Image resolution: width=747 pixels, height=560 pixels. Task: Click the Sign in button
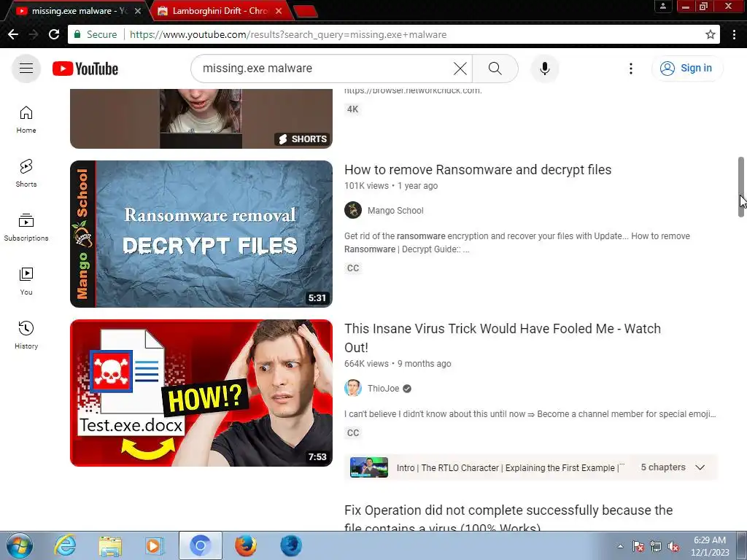[686, 68]
